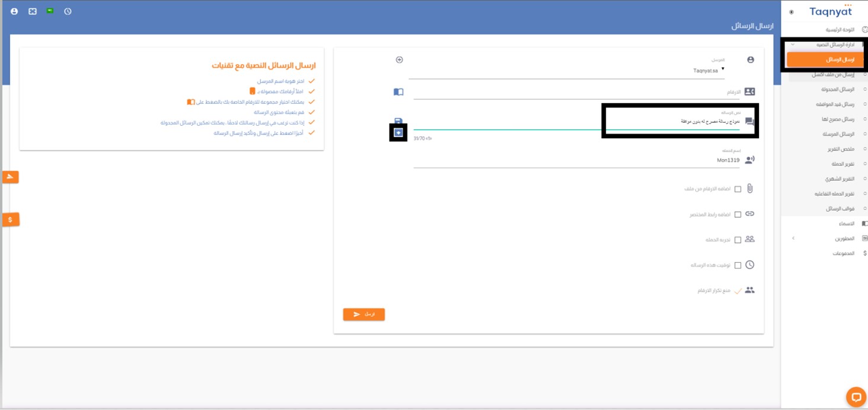Check the تجربه الحمله checkbox
The height and width of the screenshot is (410, 868).
pyautogui.click(x=738, y=240)
